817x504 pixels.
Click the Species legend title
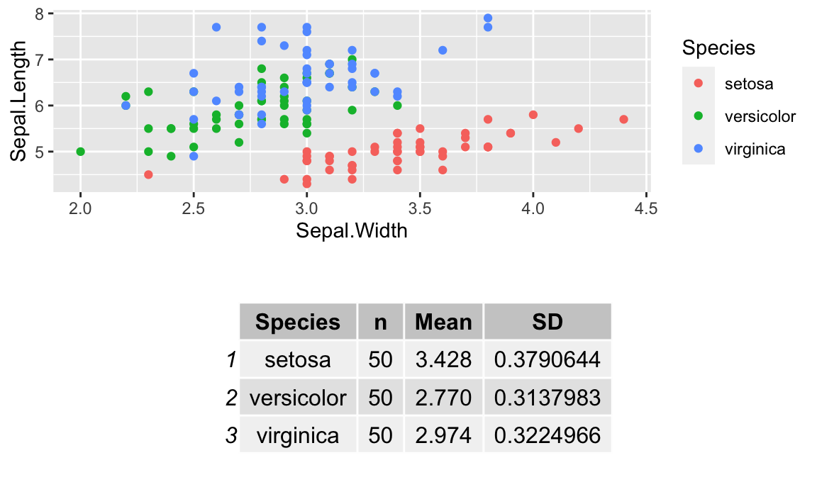pos(718,48)
